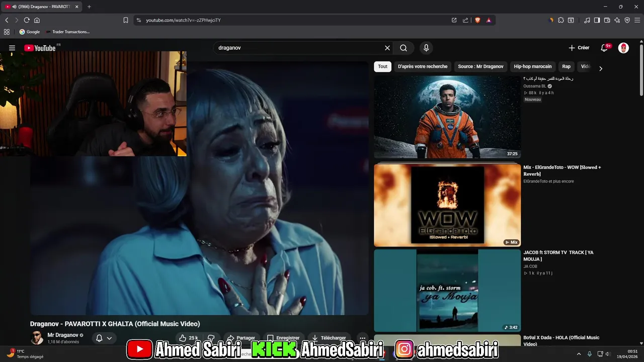The height and width of the screenshot is (362, 644).
Task: Save video with Enregistrer button
Action: pos(283,338)
